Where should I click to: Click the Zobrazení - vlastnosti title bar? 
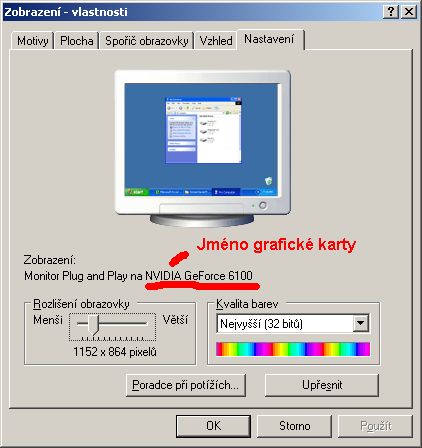[192, 12]
